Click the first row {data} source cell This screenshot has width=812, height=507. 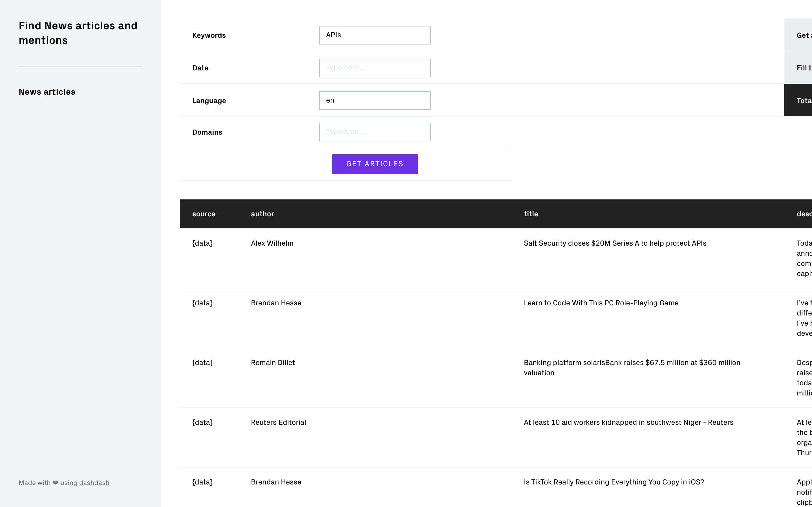coord(202,243)
